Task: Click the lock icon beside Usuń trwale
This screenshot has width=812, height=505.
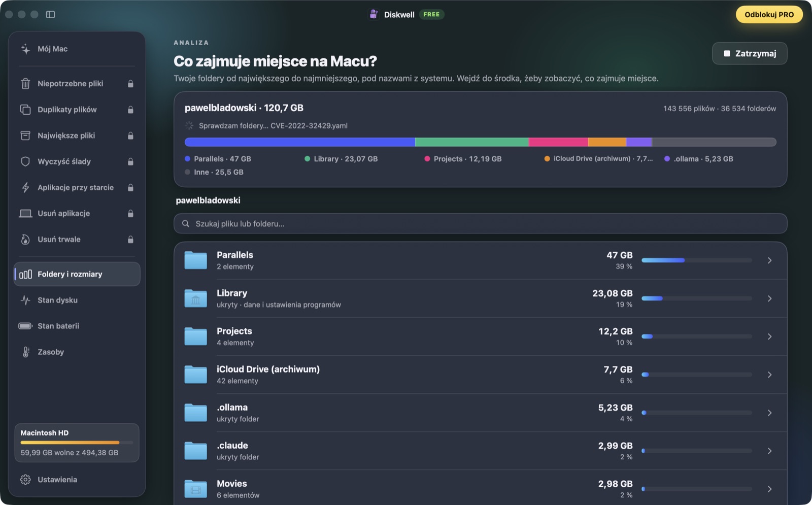Action: [x=130, y=240]
